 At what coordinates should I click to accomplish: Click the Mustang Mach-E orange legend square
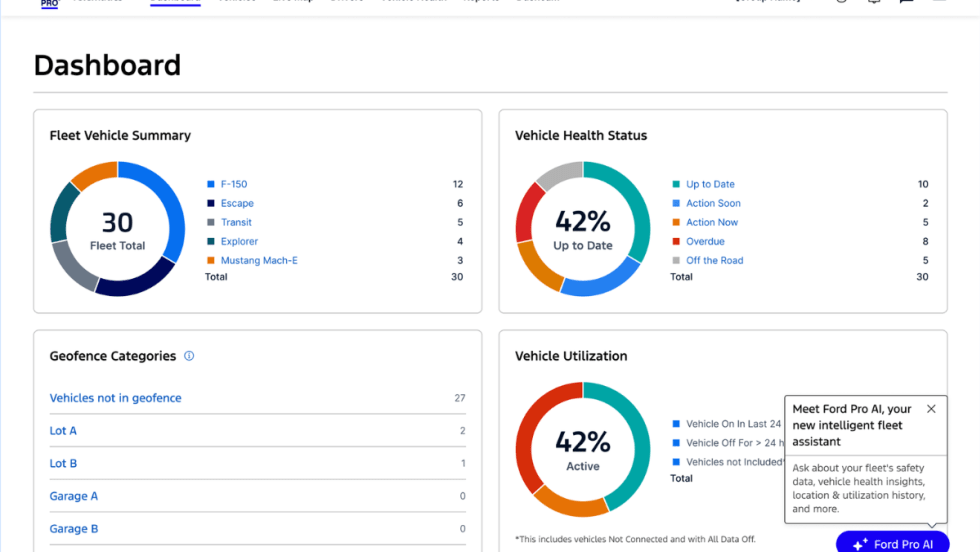click(x=211, y=260)
